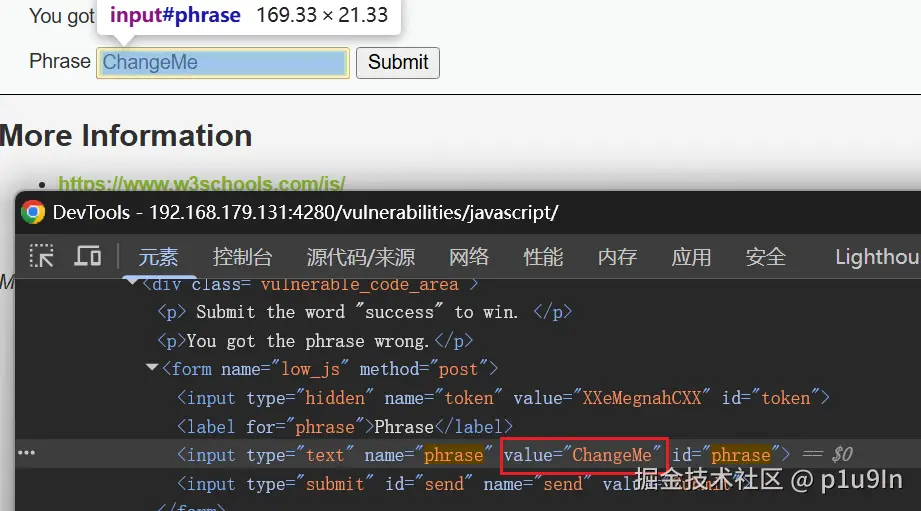Open the 内存 (Memory) tab
This screenshot has height=511, width=921.
pyautogui.click(x=617, y=257)
